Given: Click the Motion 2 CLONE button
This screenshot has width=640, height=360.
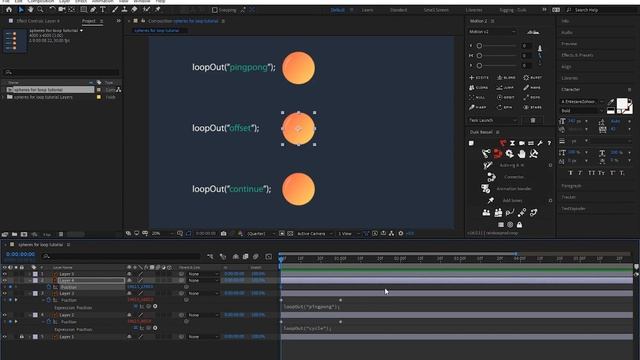Looking at the screenshot, I should [479, 87].
